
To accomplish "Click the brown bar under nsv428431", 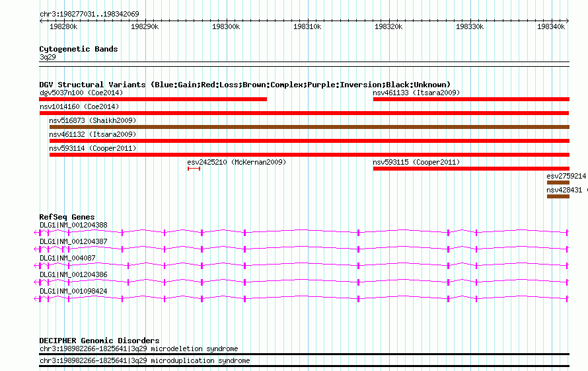I will [x=558, y=196].
